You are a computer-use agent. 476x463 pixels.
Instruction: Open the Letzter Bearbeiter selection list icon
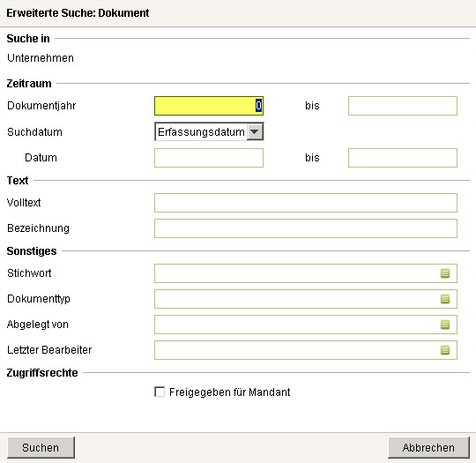445,350
